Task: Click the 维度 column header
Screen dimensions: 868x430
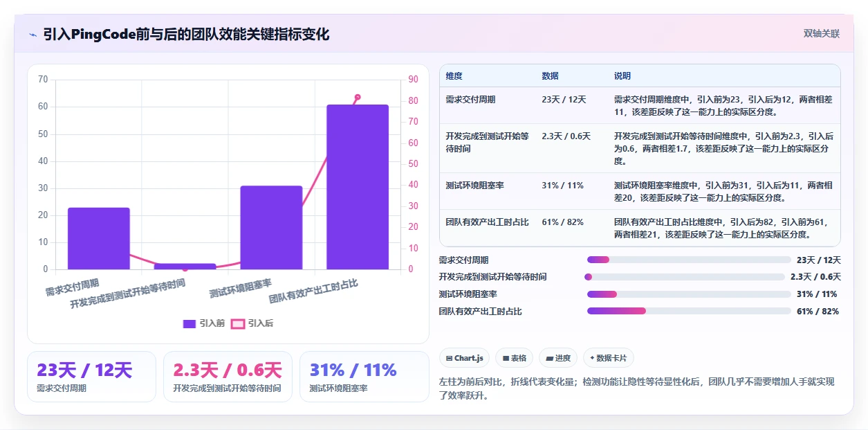Action: (454, 75)
